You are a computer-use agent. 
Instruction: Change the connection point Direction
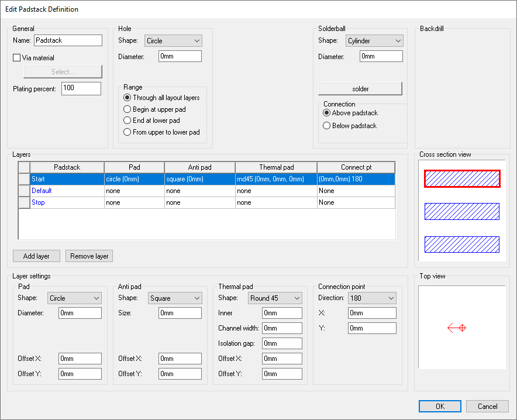pyautogui.click(x=372, y=298)
